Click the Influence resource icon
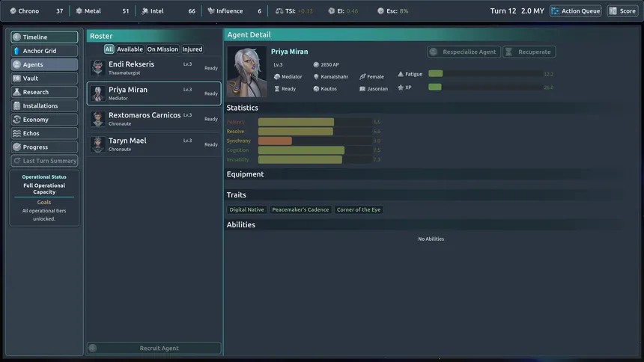This screenshot has width=644, height=362. pos(211,11)
